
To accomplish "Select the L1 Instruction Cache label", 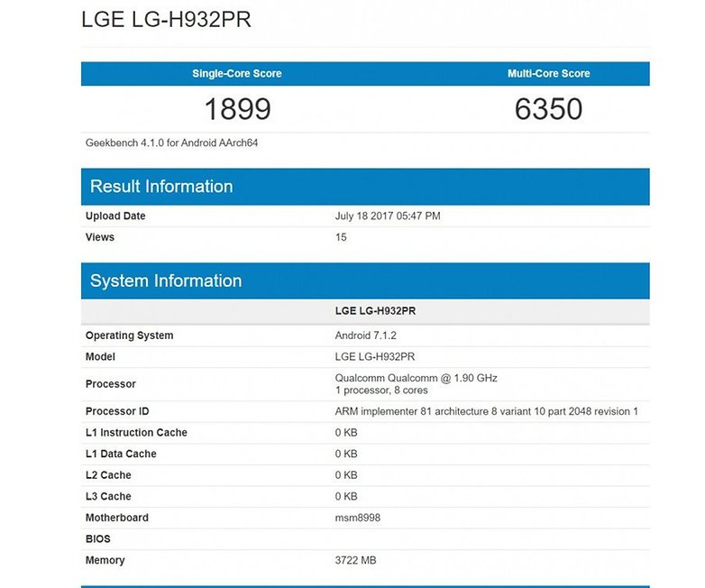I will point(136,432).
